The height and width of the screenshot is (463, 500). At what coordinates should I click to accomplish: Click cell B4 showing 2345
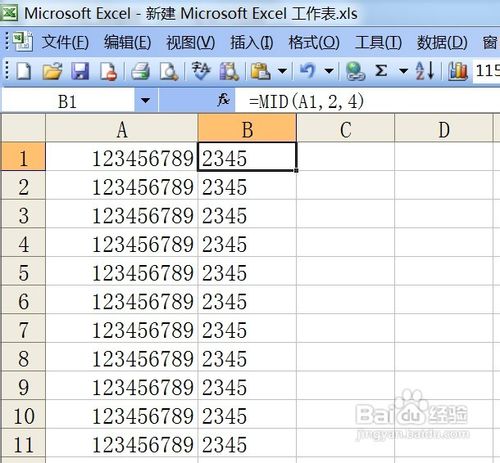click(x=247, y=243)
